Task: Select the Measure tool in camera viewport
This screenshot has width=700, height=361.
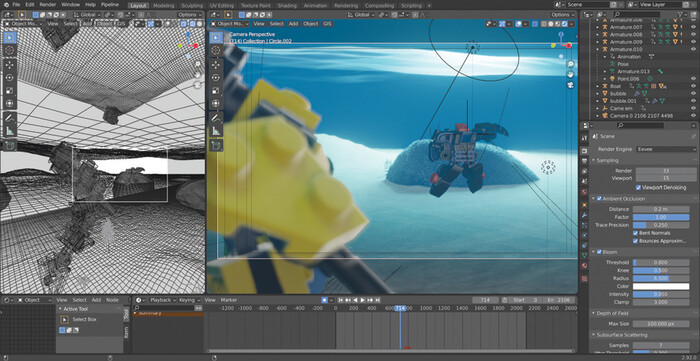Action: (x=216, y=131)
